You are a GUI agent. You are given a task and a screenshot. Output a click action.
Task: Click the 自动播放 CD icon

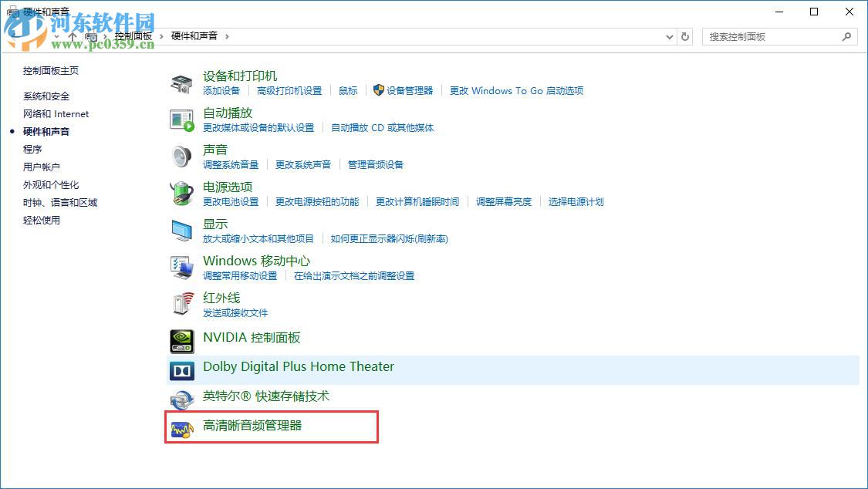click(181, 120)
